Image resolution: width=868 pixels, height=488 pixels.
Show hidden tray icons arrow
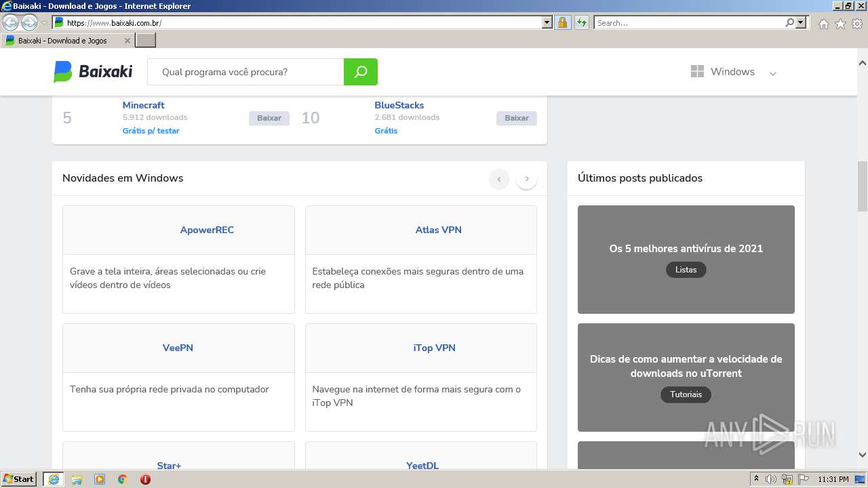(x=756, y=479)
